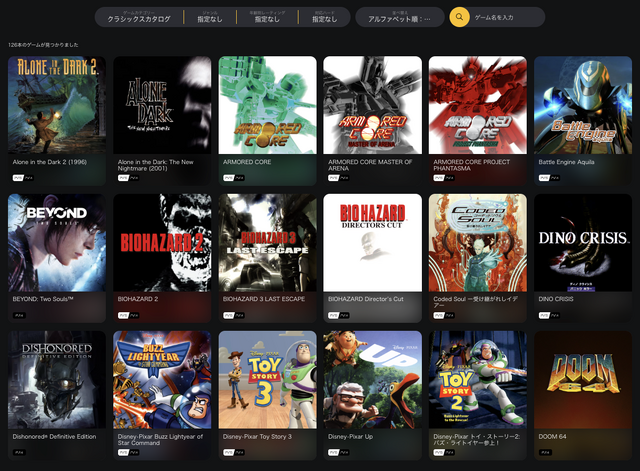Select the Coded Soul game cover
Screen dimensions: 640x471
[476, 242]
